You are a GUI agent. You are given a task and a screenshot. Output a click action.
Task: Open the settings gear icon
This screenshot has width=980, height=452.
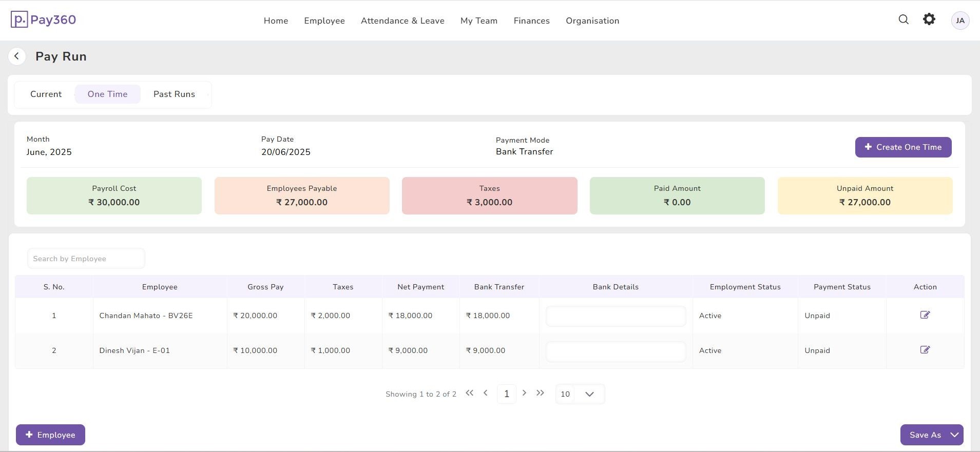point(929,19)
